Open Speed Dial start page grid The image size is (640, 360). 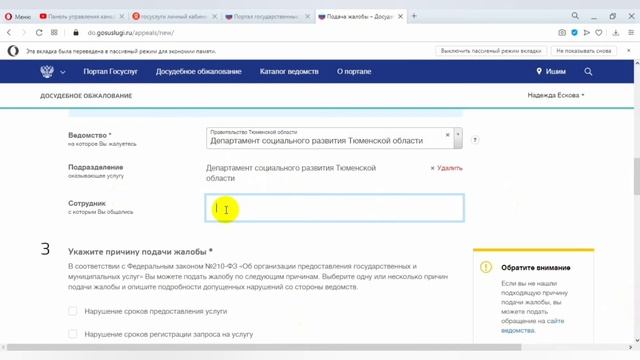[54, 33]
